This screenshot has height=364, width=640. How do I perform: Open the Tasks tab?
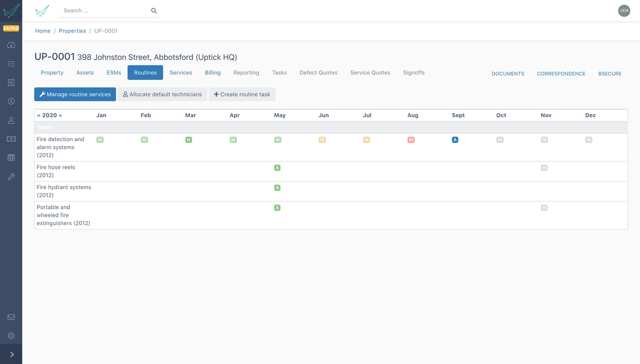tap(279, 72)
